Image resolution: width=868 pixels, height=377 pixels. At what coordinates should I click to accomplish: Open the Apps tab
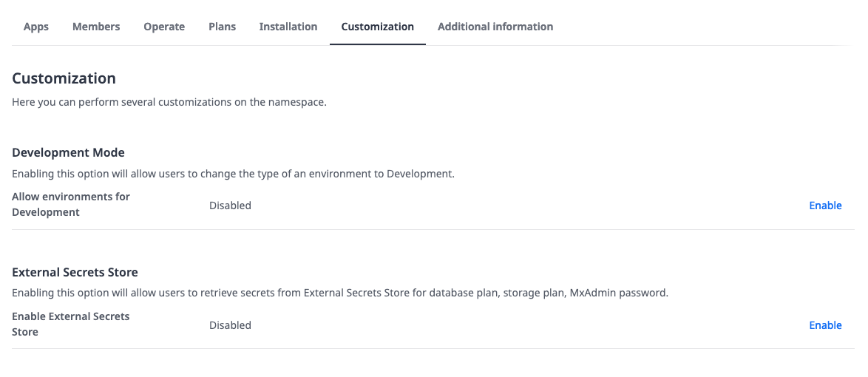pyautogui.click(x=36, y=27)
